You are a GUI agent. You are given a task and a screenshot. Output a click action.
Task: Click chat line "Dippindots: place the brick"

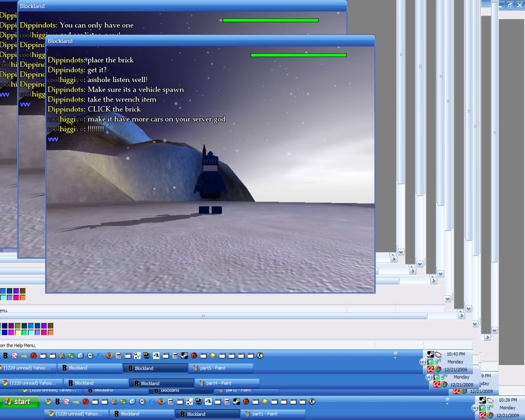tap(90, 61)
